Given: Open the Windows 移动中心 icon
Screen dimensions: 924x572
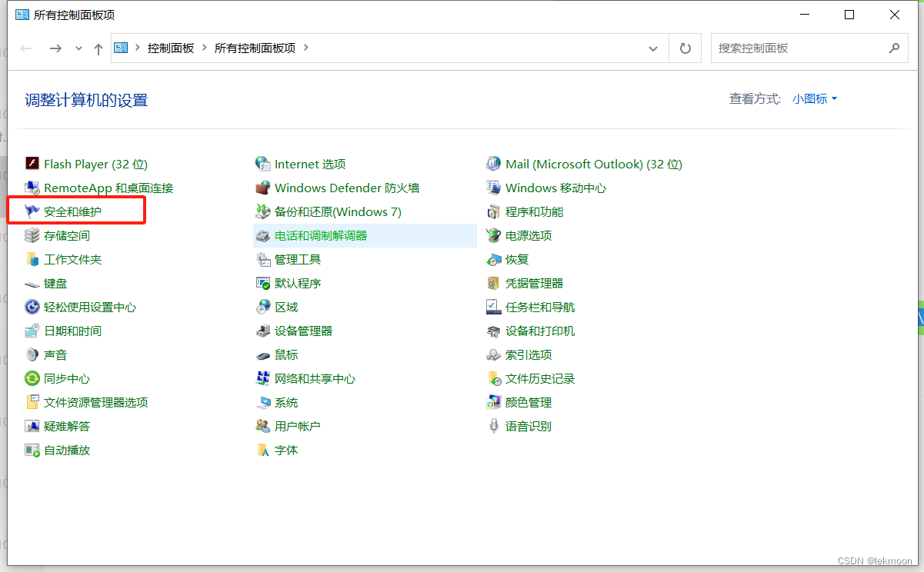Looking at the screenshot, I should [493, 188].
